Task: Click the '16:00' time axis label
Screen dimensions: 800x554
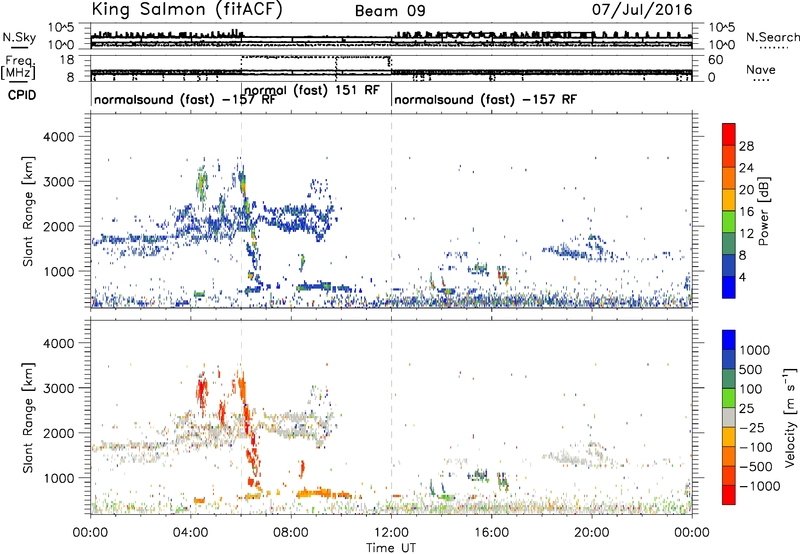Action: click(x=491, y=533)
